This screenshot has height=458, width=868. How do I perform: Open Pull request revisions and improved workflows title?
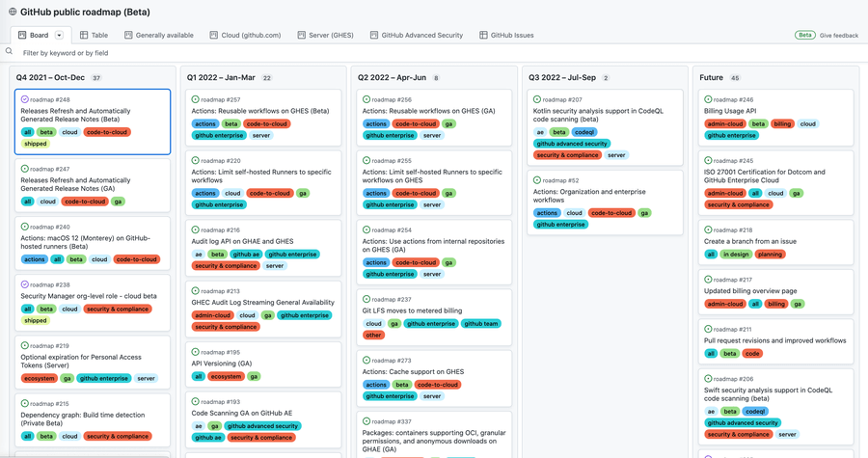(775, 340)
